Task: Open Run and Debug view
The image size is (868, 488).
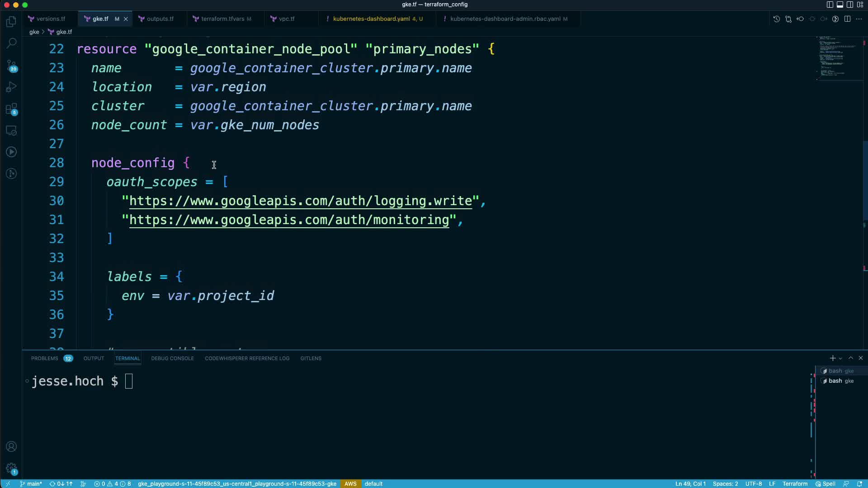Action: (x=11, y=87)
